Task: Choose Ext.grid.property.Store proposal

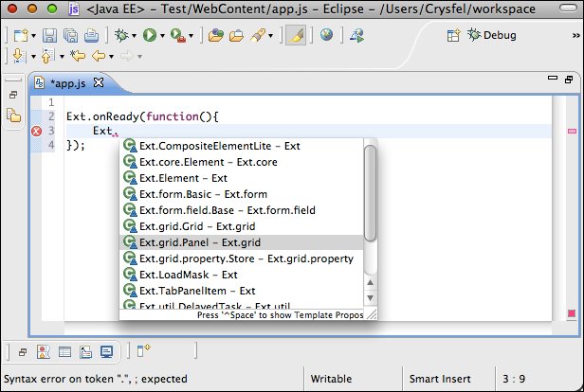Action: (x=242, y=258)
